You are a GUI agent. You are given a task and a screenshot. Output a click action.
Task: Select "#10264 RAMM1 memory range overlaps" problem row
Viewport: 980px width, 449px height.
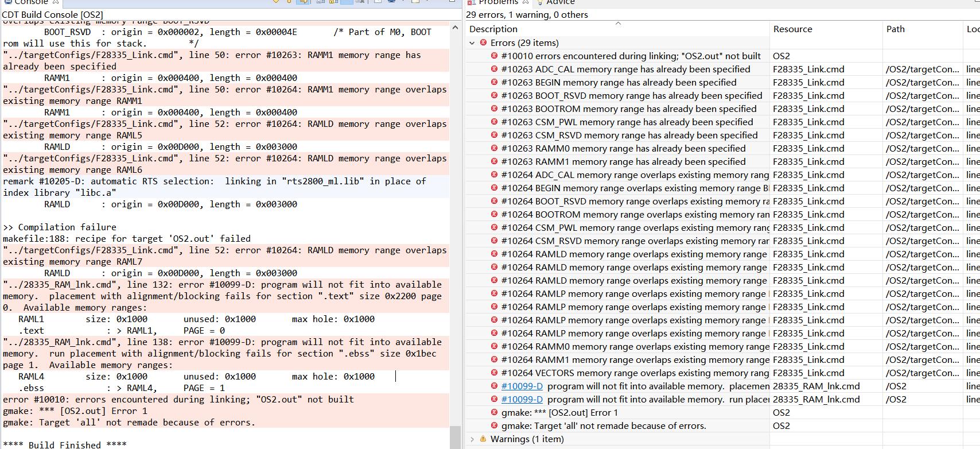723,360
